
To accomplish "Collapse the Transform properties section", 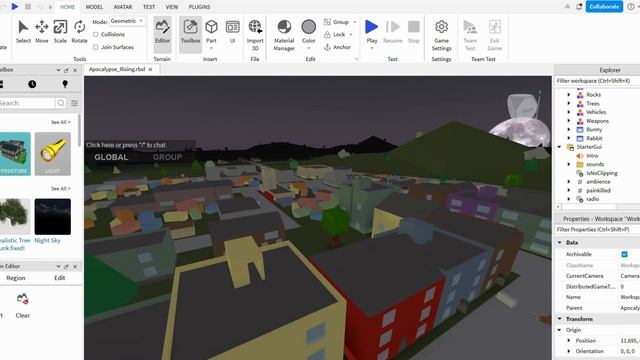I will pos(560,319).
